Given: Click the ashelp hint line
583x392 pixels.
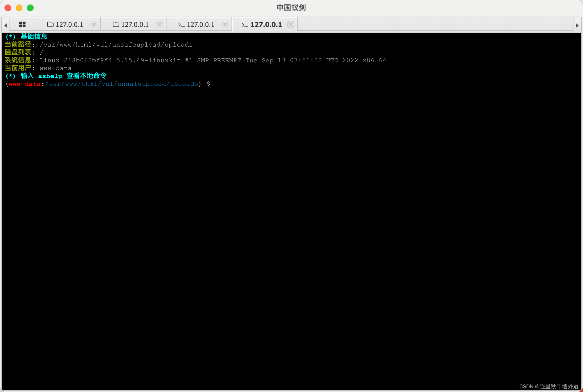Looking at the screenshot, I should click(56, 76).
